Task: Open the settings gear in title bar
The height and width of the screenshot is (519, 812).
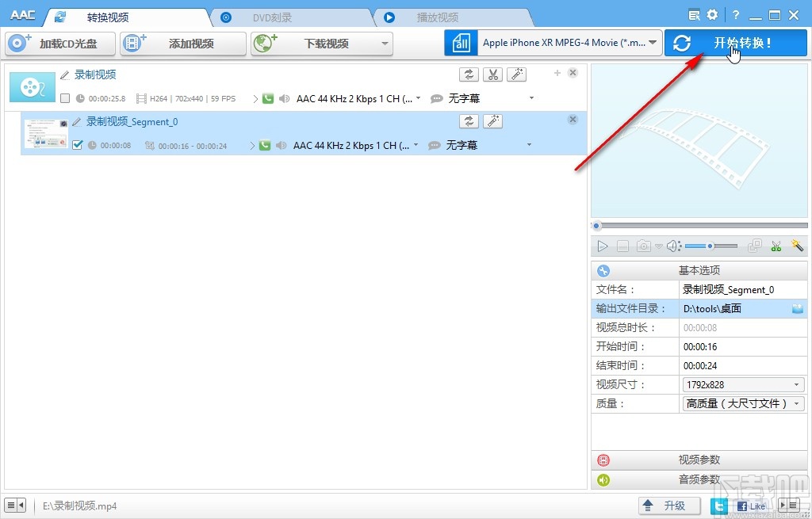Action: (711, 13)
